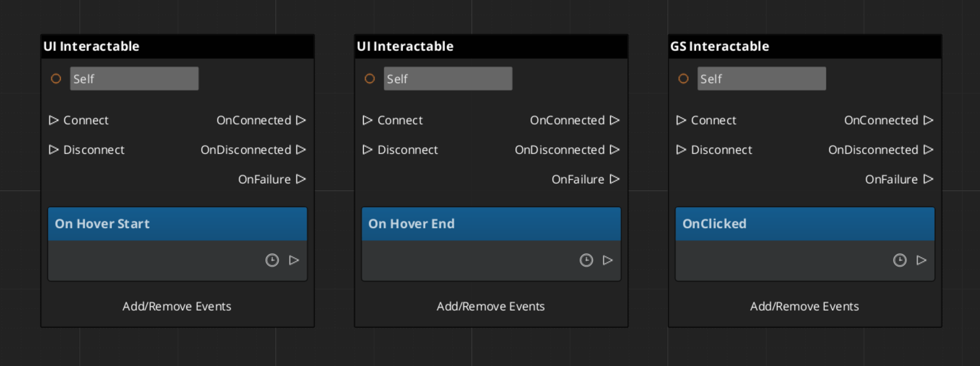Click Add/Remove Events on first UI Interactable
Screen dimensions: 980x366
coord(177,306)
